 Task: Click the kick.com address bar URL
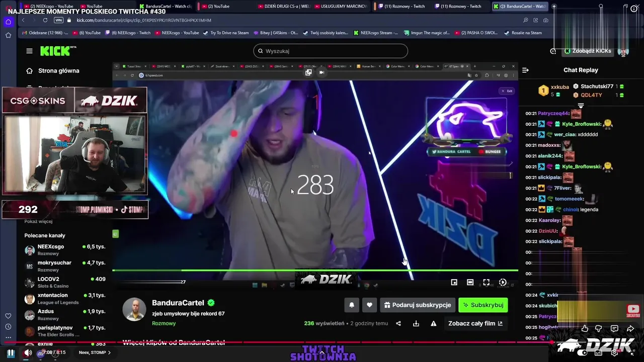click(x=144, y=20)
